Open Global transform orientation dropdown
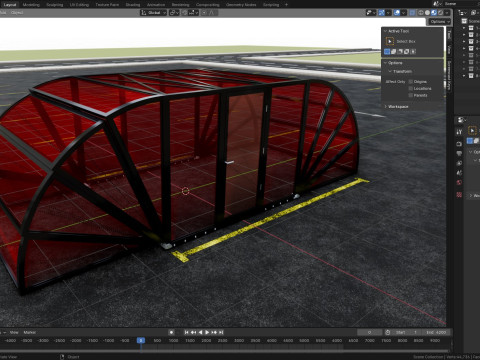The width and height of the screenshot is (480, 360). 153,13
